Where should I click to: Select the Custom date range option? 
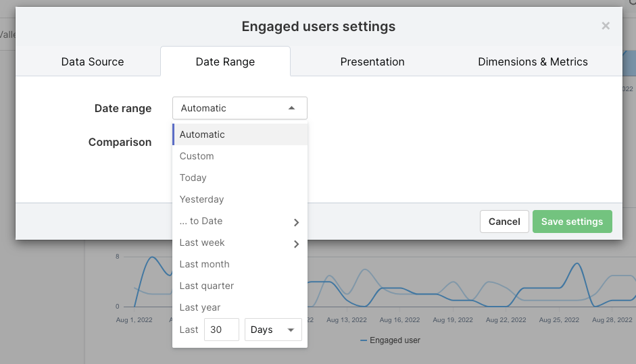point(197,156)
